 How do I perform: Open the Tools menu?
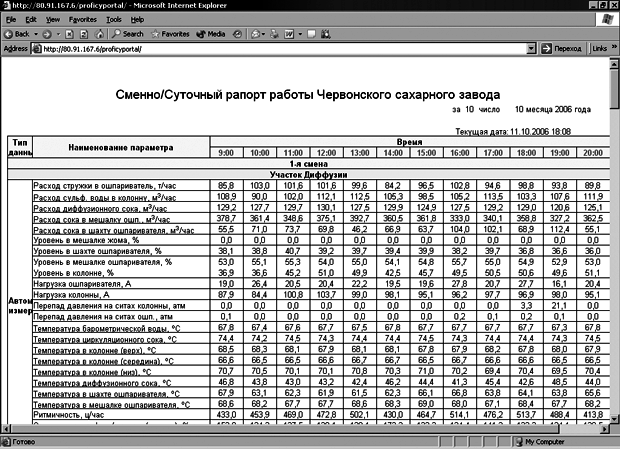[113, 19]
